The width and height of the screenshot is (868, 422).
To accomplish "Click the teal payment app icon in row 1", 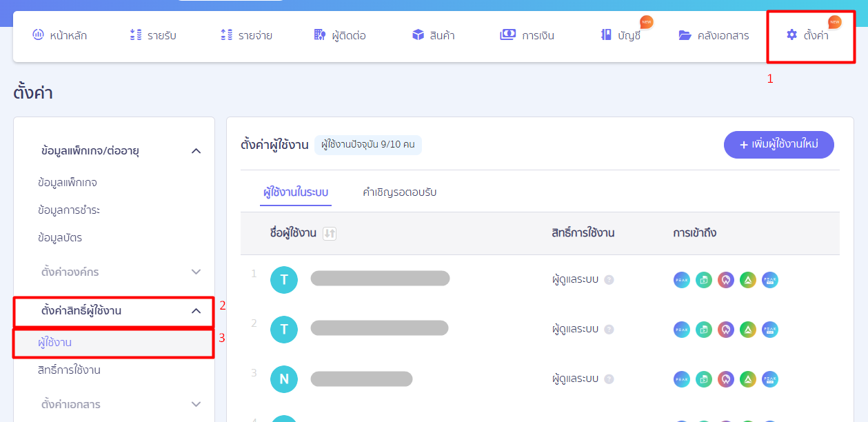I will (704, 280).
